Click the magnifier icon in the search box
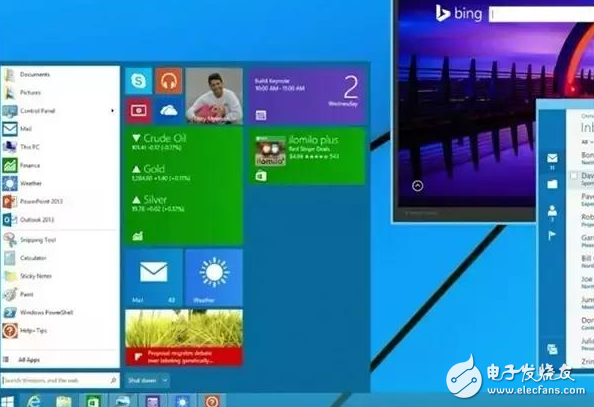Screen dimensions: 594x407 point(113,380)
